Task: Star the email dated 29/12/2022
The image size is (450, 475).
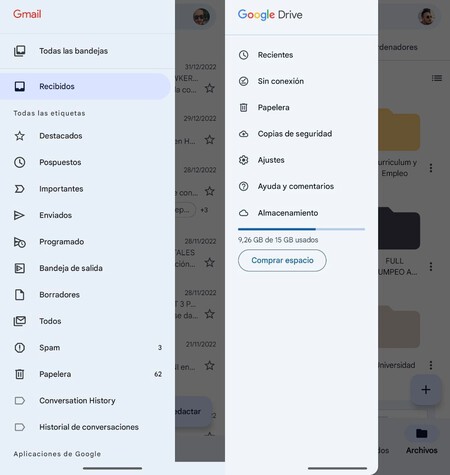Action: [210, 140]
